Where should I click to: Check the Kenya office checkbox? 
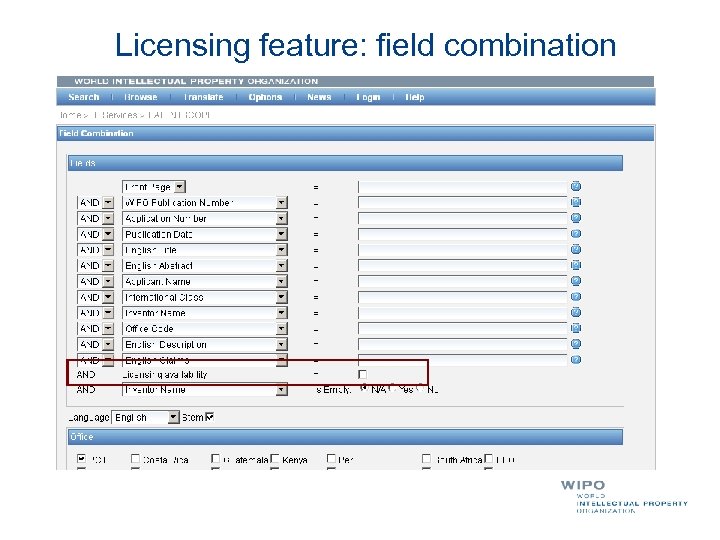pos(275,459)
